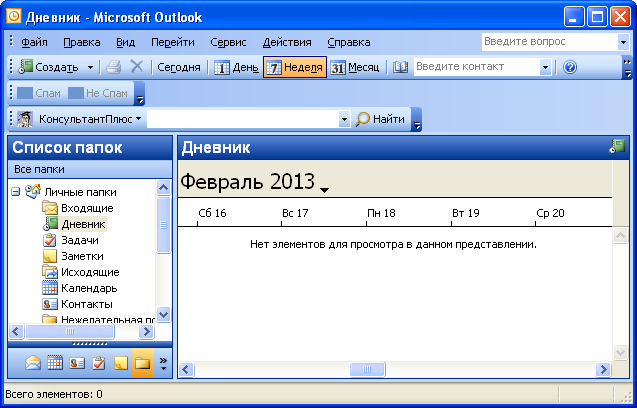
Task: Click the Введите контакт field
Action: coord(477,67)
